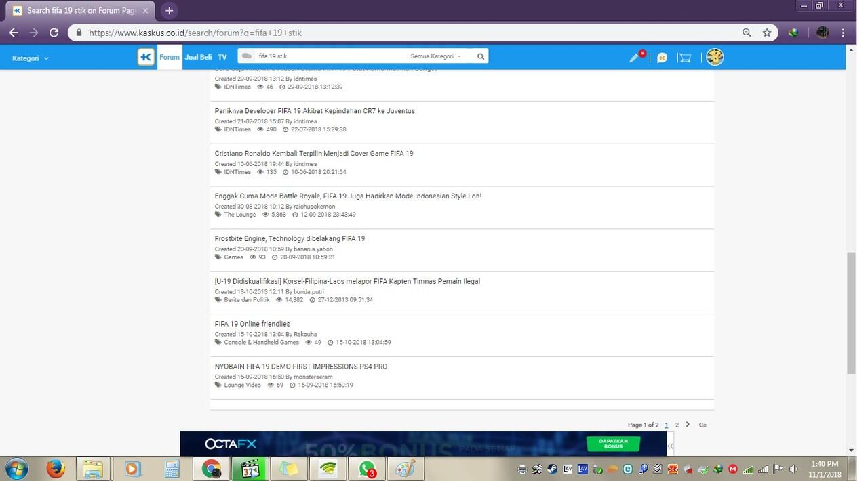Open the Wi-Fi hotspot app in the taskbar
The height and width of the screenshot is (481, 868).
[x=328, y=468]
